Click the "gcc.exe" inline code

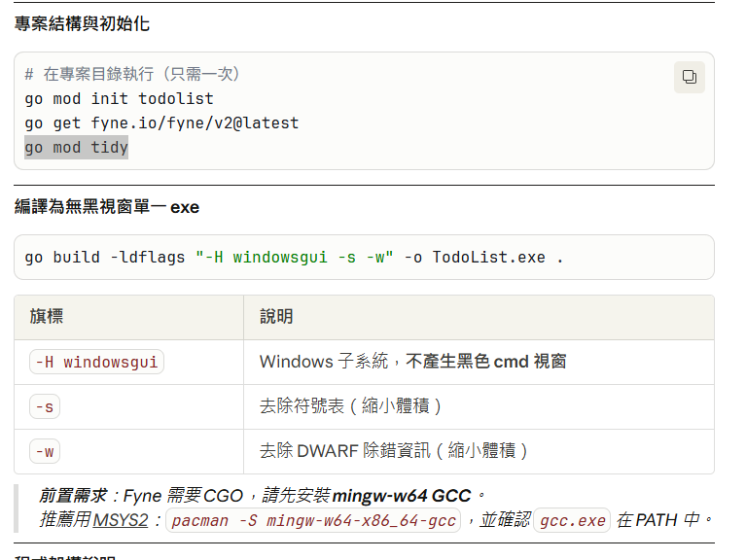[573, 520]
